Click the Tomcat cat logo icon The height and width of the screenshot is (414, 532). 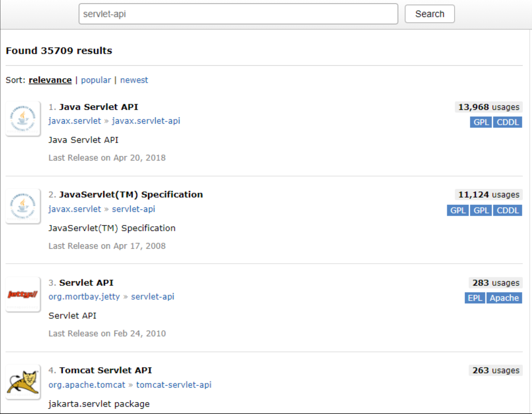pyautogui.click(x=23, y=382)
